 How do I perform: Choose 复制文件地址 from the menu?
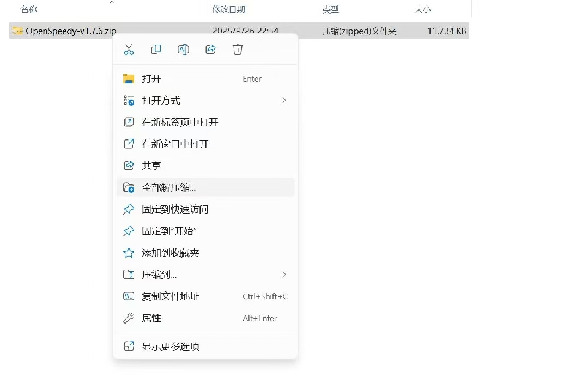coord(170,296)
